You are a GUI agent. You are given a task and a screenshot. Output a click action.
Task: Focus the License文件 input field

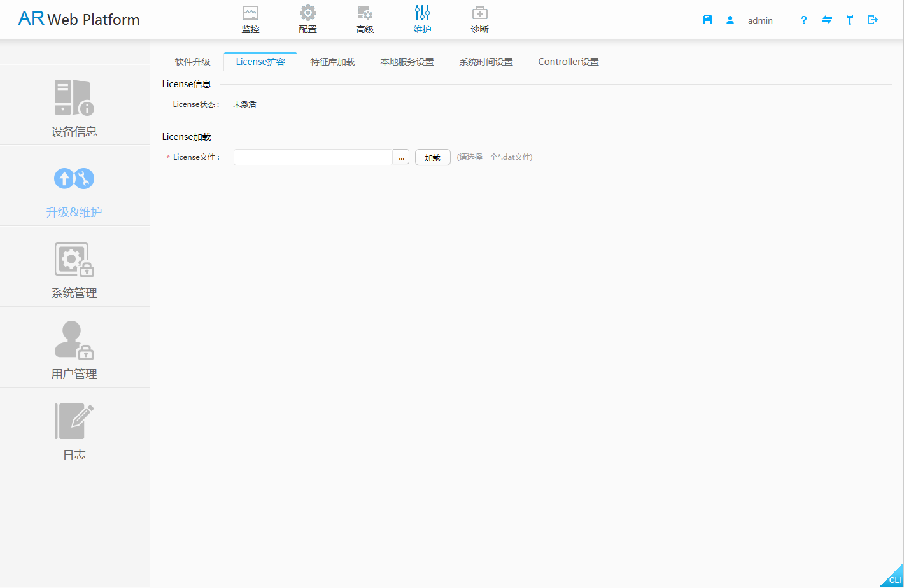tap(313, 157)
